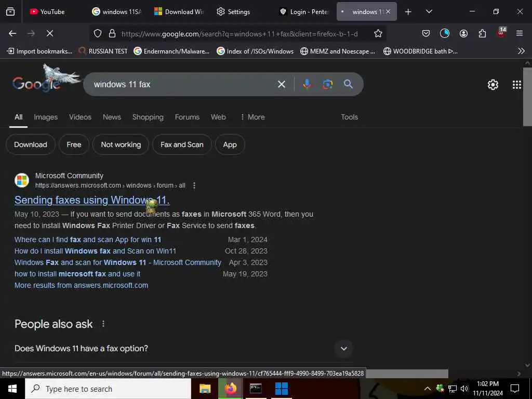This screenshot has height=399, width=532.
Task: Filter results with Download chip
Action: [x=31, y=144]
